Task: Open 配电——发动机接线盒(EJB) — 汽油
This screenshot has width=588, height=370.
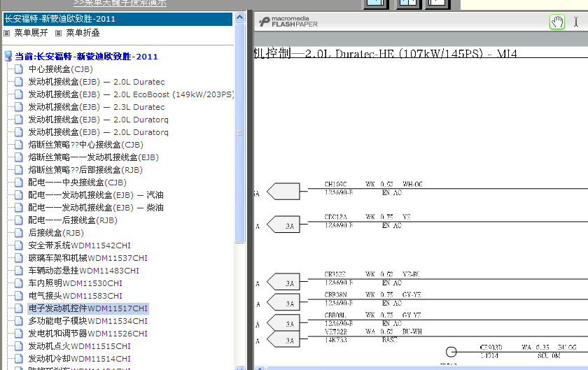Action: [x=96, y=195]
